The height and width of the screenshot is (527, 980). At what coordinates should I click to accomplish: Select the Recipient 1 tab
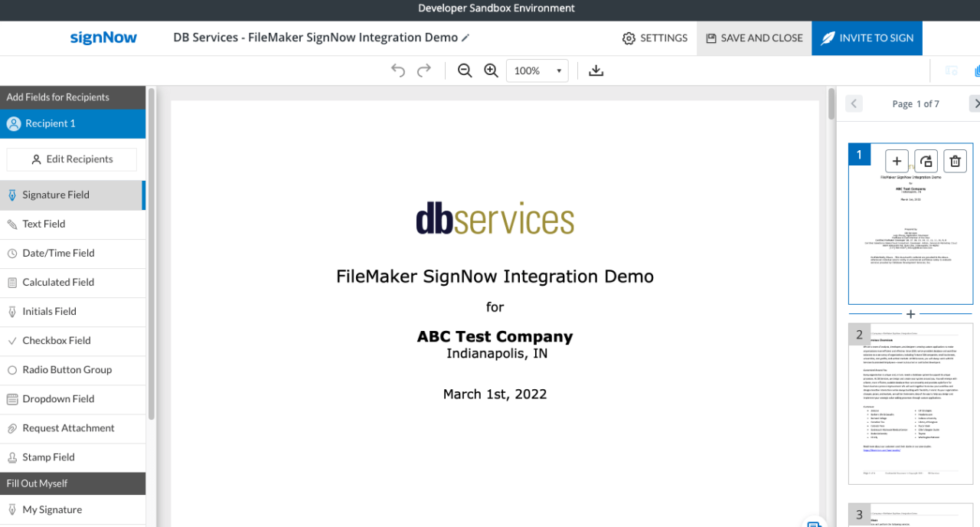[73, 123]
